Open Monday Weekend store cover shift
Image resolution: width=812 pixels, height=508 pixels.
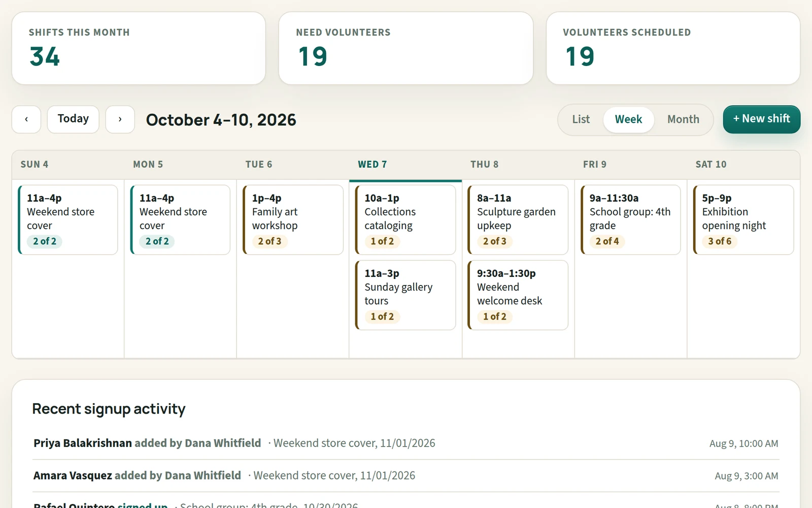[x=180, y=219]
